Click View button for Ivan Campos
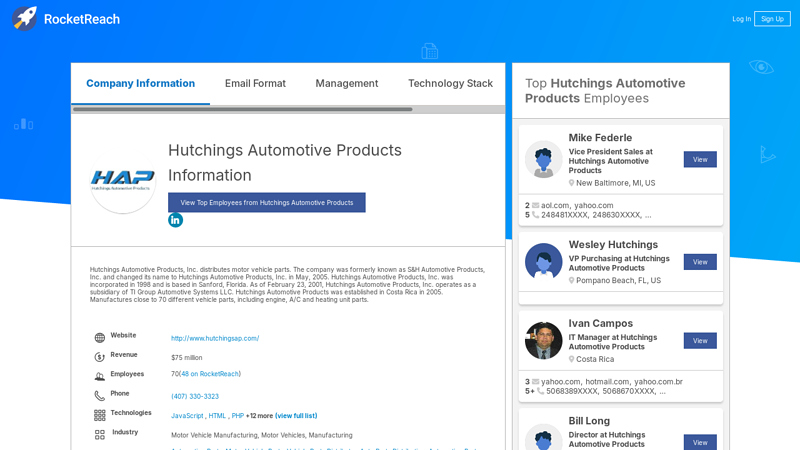This screenshot has width=800, height=450. point(700,341)
